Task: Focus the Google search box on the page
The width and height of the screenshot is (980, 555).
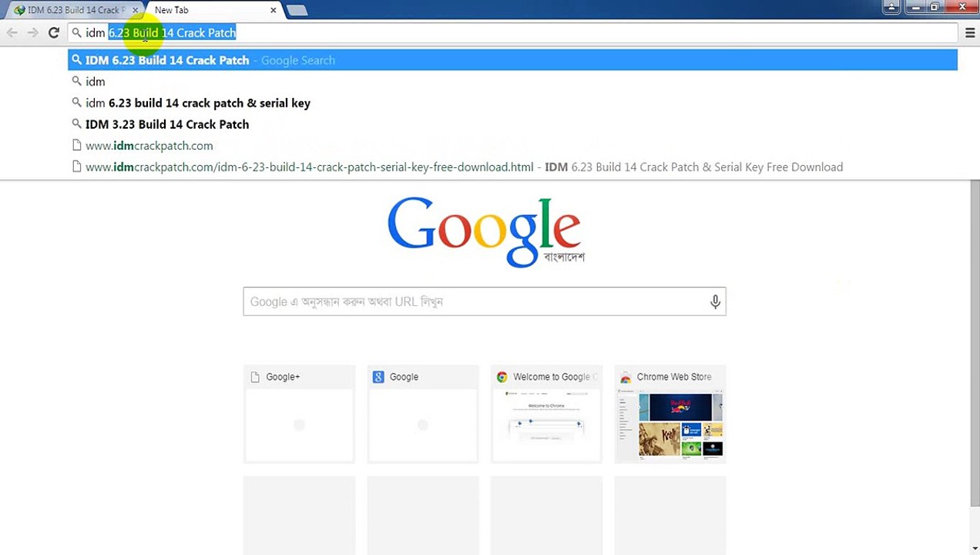Action: click(485, 301)
